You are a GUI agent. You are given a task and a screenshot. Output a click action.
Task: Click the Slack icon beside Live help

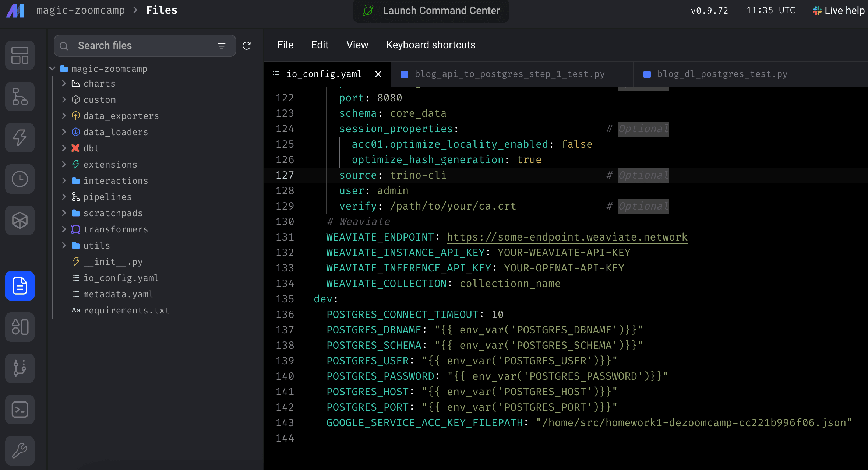tap(817, 11)
